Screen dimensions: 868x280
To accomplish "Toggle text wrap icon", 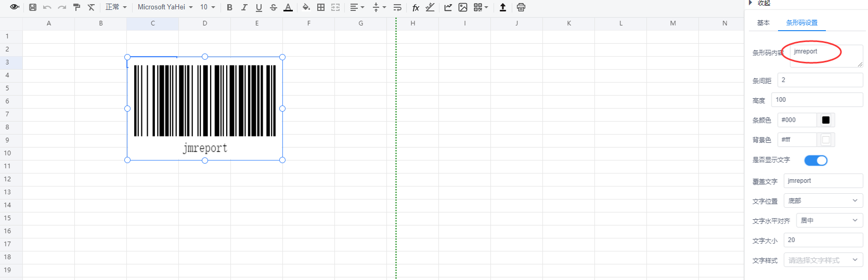I will click(x=397, y=7).
